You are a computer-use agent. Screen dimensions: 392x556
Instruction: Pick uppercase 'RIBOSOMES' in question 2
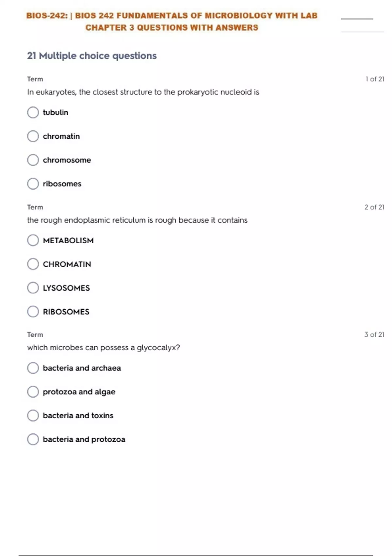point(33,312)
